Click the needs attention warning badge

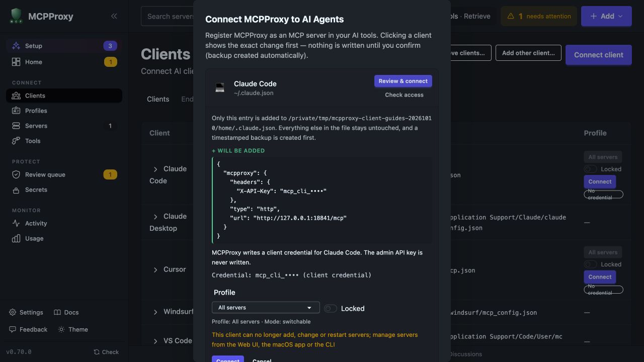(539, 16)
